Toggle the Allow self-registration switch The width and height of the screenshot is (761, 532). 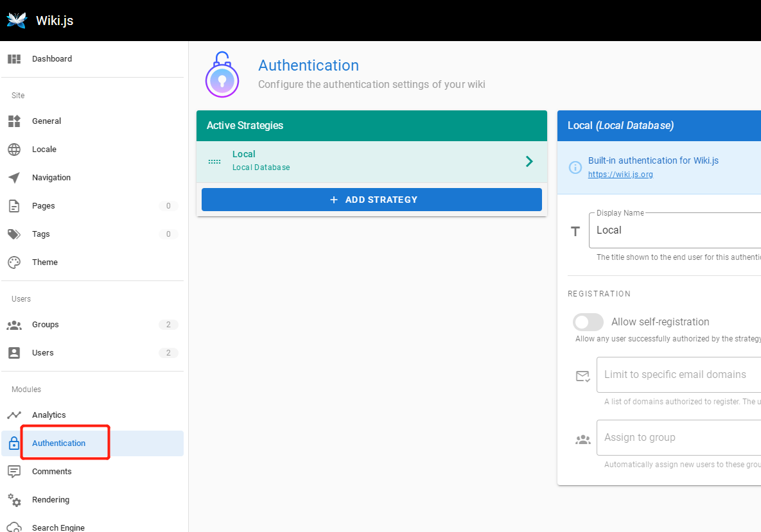pos(588,322)
